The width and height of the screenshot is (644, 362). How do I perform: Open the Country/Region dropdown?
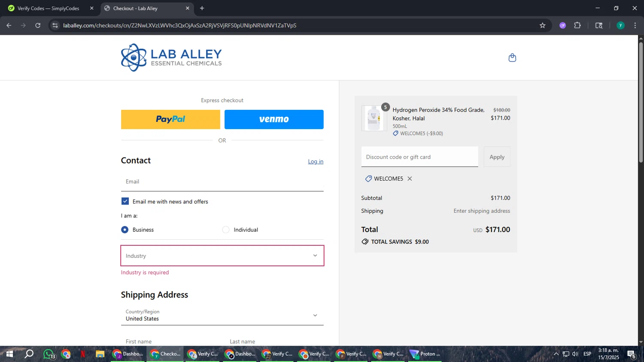tap(222, 315)
